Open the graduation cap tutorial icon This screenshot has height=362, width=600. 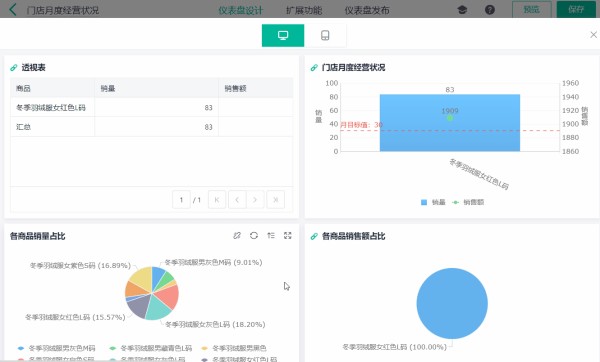pos(462,10)
